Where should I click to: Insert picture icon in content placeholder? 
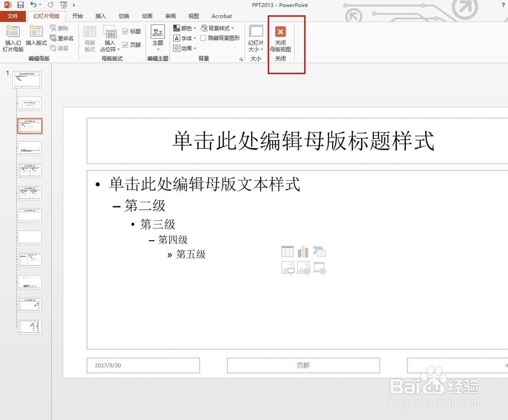(x=288, y=268)
